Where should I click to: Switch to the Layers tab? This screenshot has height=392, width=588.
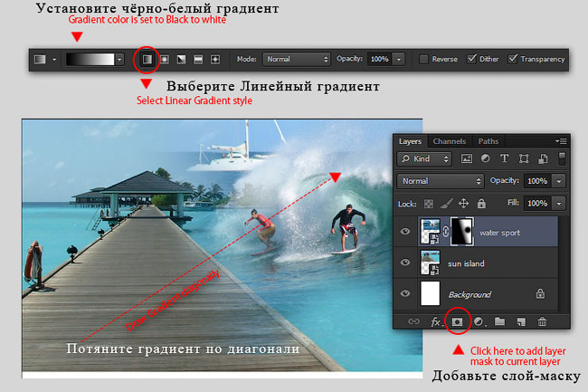click(x=410, y=141)
